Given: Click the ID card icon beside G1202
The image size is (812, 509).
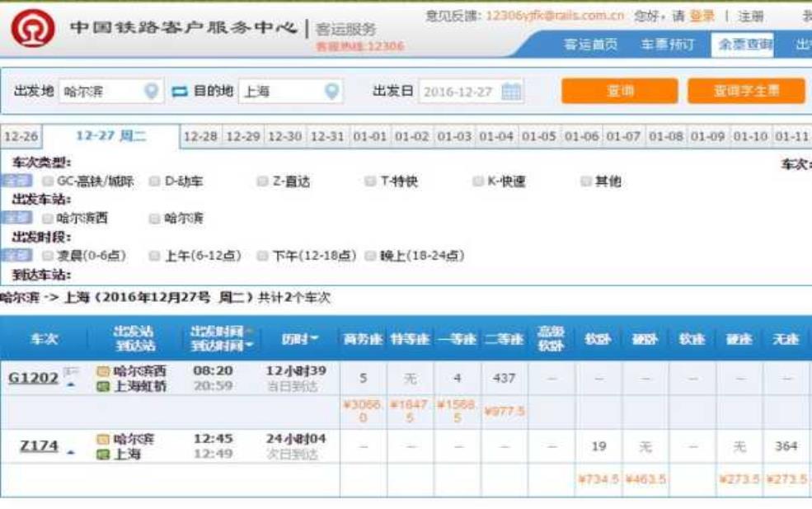Looking at the screenshot, I should coord(71,373).
